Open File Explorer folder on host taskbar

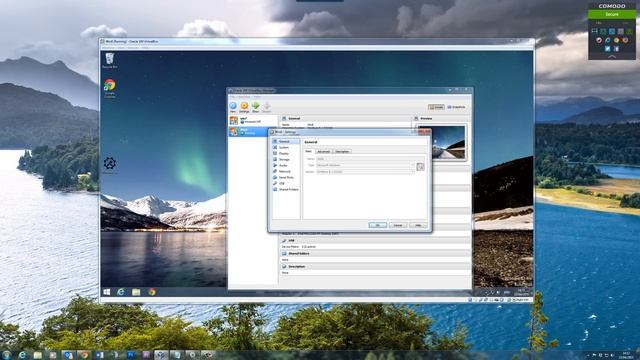pyautogui.click(x=38, y=355)
